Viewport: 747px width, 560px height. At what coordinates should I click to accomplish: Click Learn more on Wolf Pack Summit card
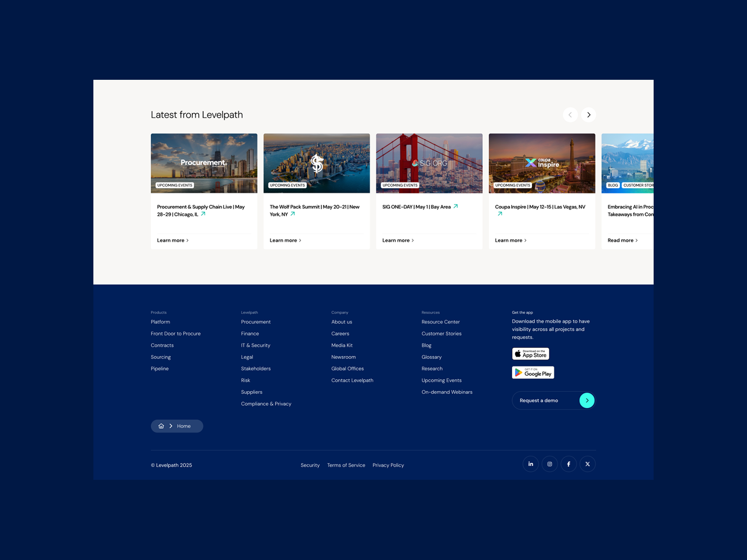coord(285,240)
